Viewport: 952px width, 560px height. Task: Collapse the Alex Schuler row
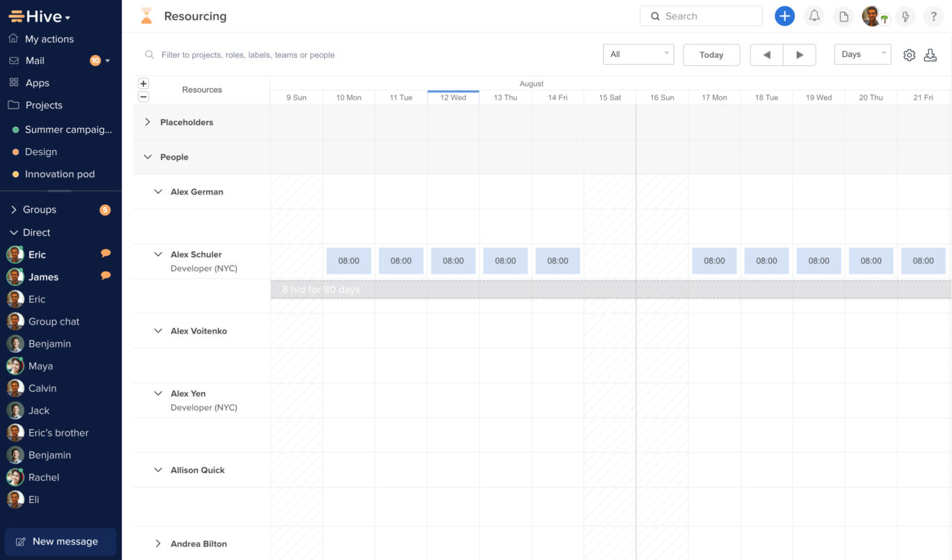[x=158, y=254]
